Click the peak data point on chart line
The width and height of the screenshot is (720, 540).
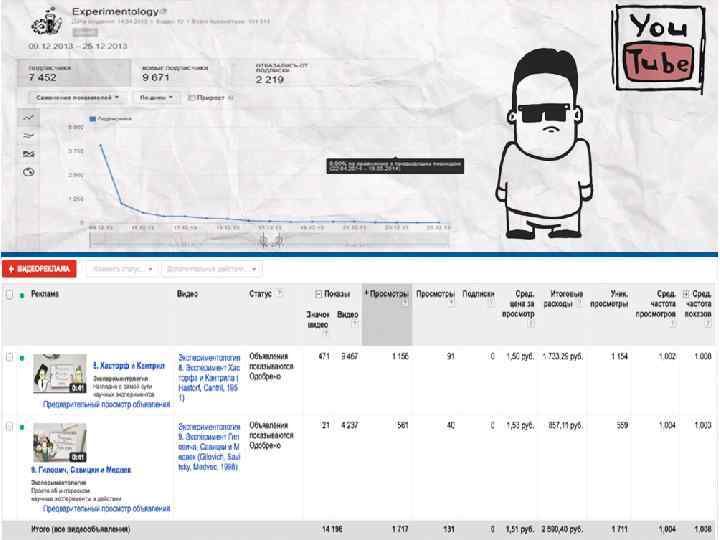101,145
